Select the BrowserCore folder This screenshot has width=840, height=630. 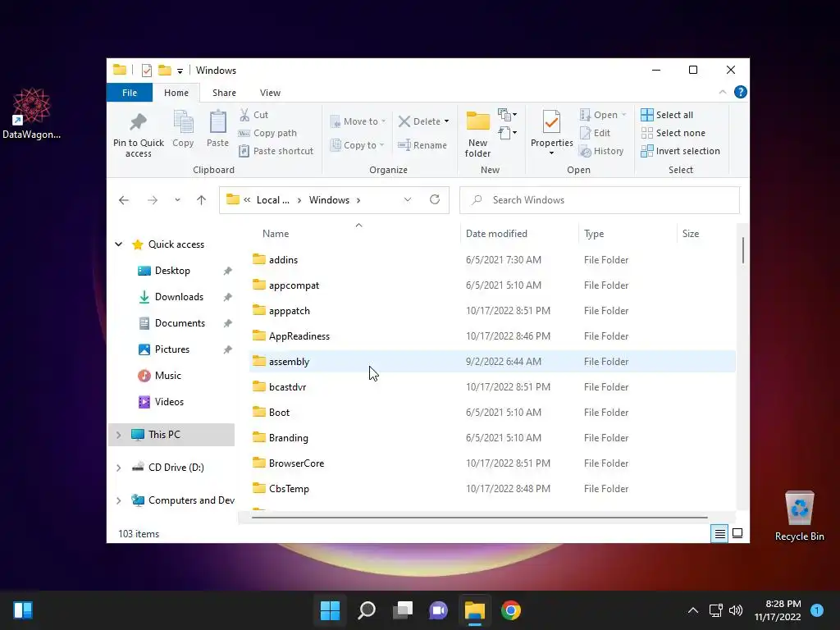pyautogui.click(x=492, y=463)
